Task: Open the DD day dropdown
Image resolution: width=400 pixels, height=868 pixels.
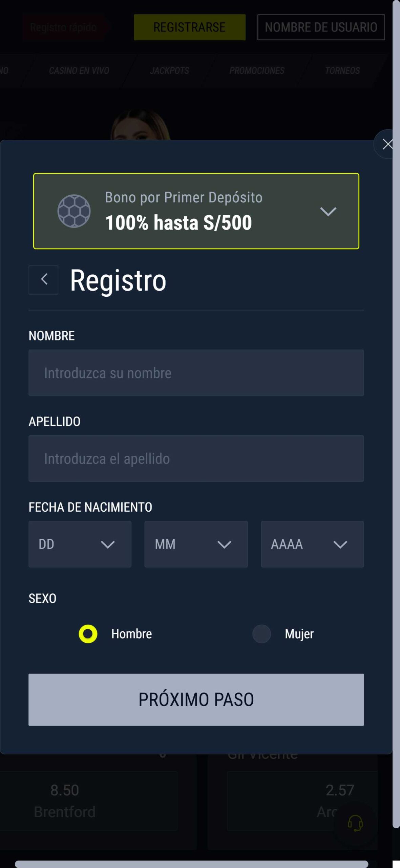Action: coord(80,544)
